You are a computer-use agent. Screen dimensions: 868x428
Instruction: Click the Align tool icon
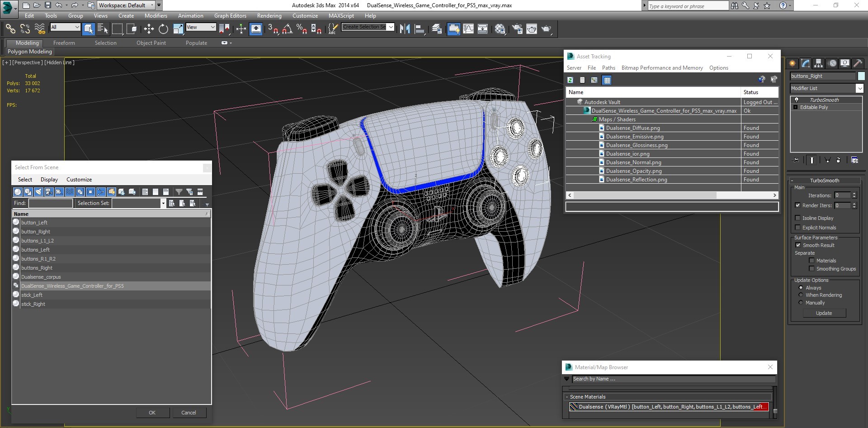(x=420, y=29)
